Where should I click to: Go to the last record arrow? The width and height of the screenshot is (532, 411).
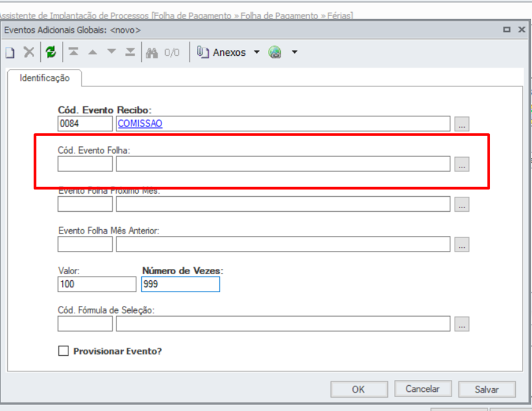(x=130, y=52)
